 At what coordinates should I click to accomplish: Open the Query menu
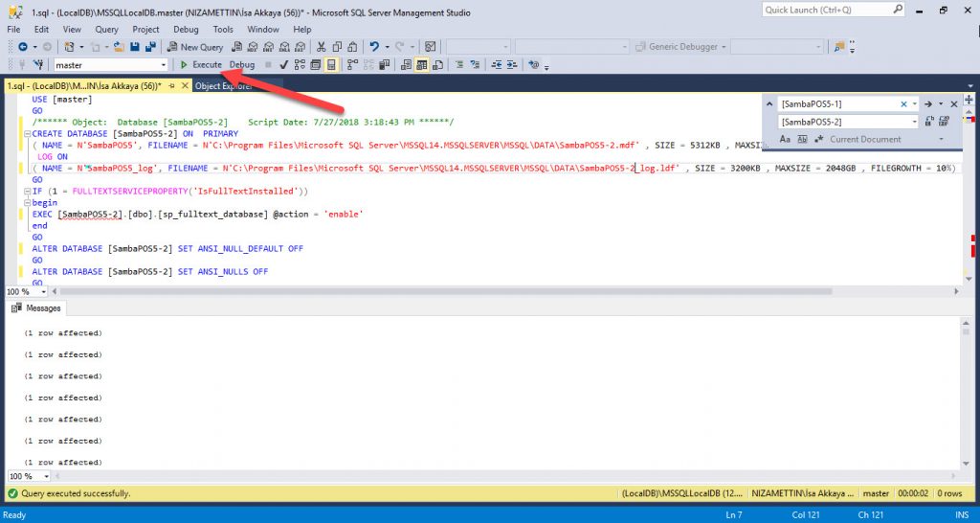(107, 30)
